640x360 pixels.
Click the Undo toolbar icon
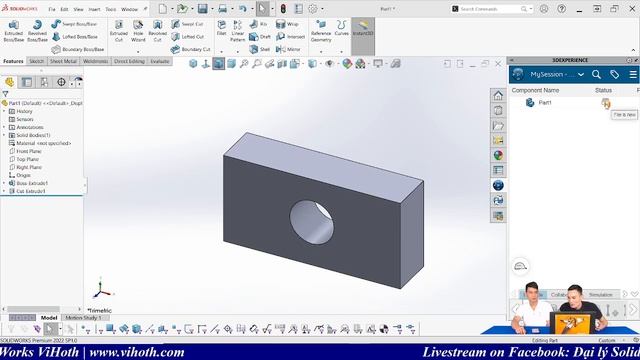[x=242, y=9]
